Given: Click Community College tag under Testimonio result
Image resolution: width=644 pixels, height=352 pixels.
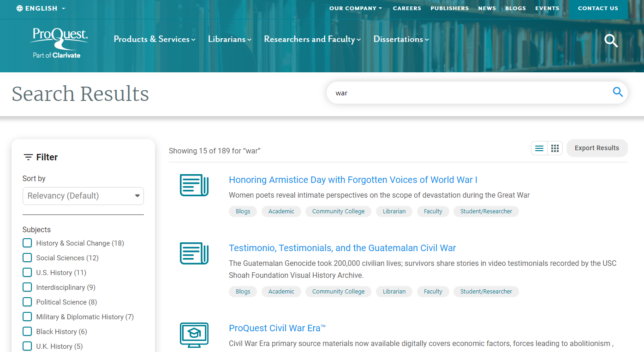Looking at the screenshot, I should (x=338, y=292).
